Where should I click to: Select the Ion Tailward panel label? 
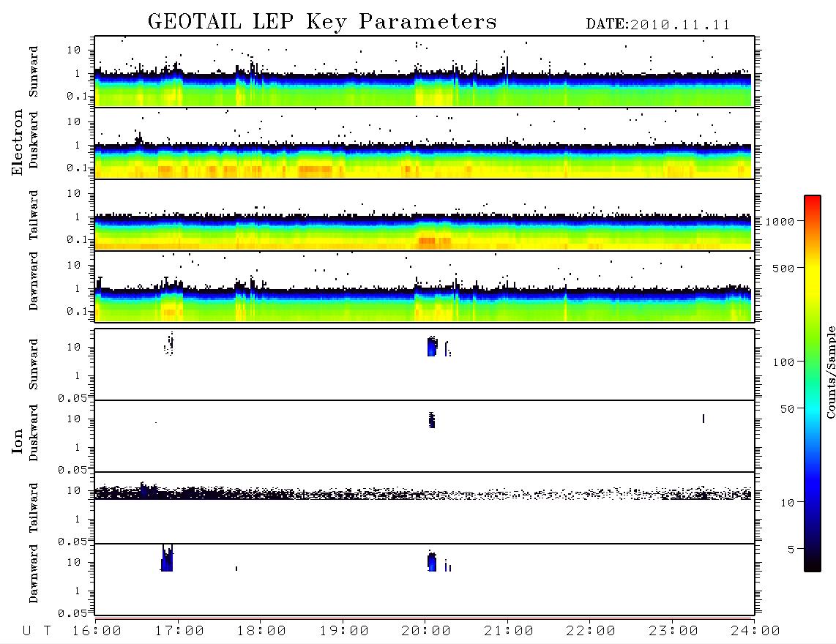click(x=34, y=508)
